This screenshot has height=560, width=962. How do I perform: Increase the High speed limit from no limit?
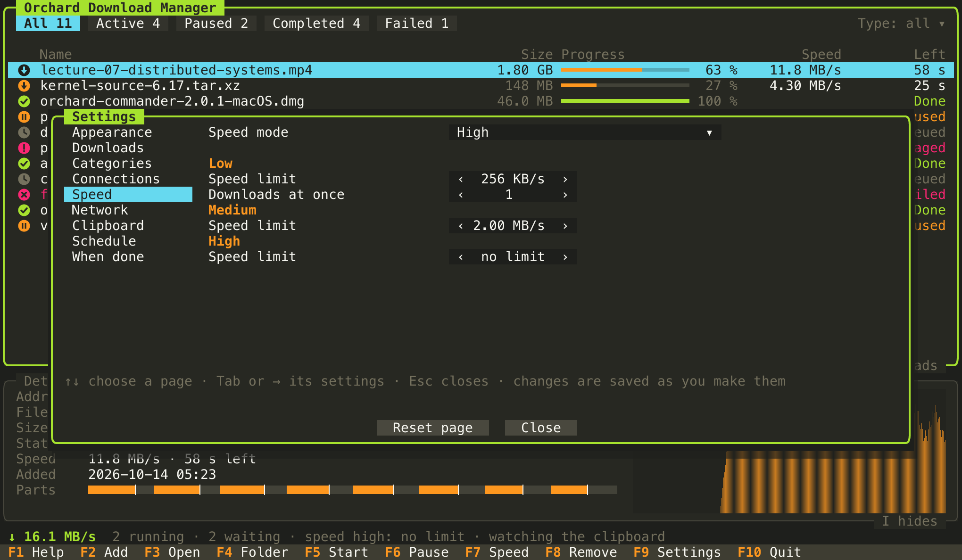tap(565, 257)
